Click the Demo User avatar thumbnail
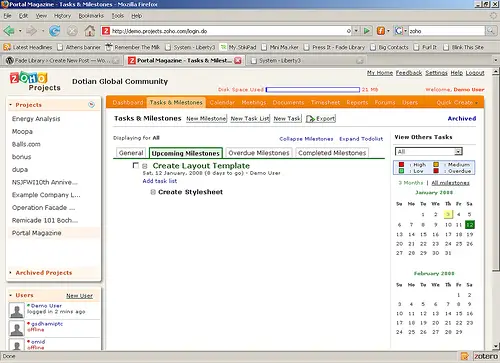500x363 pixels. tap(17, 310)
